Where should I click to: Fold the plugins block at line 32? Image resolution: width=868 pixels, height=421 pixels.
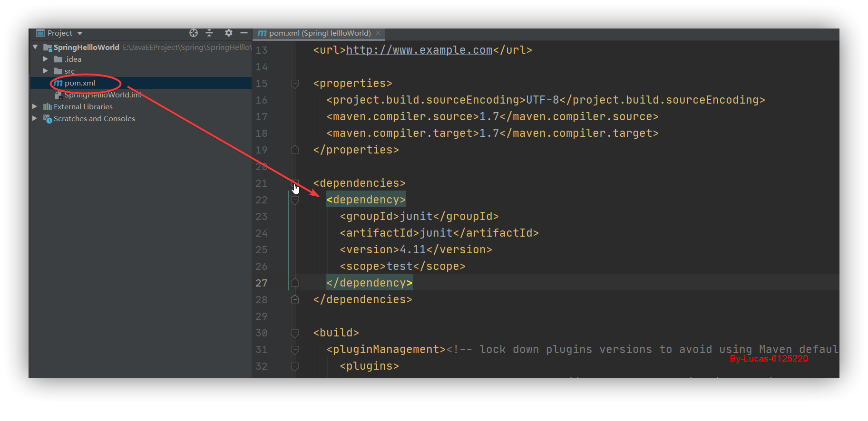(x=295, y=366)
